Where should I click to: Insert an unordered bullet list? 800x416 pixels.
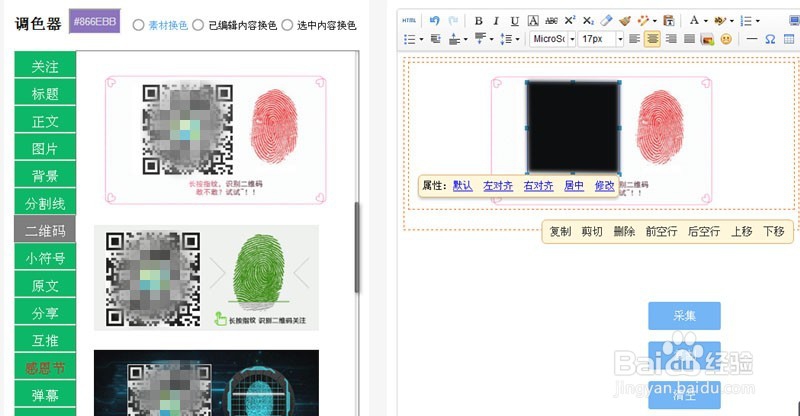coord(410,39)
